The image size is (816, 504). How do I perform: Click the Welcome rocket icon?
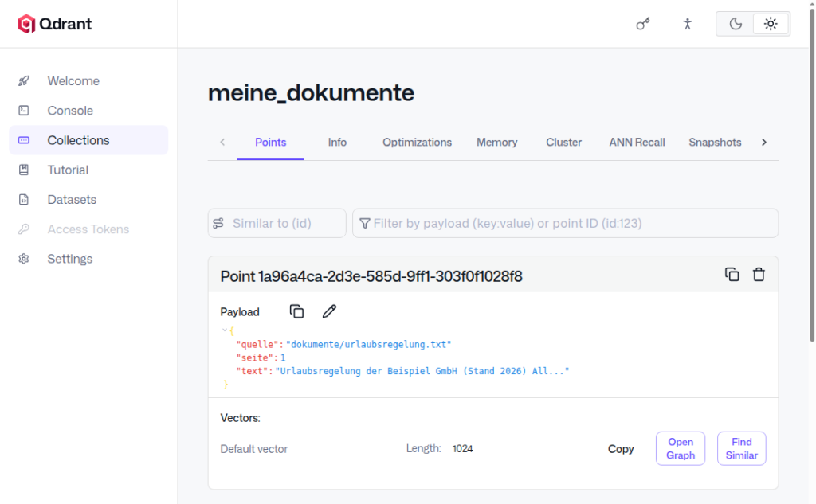click(24, 81)
